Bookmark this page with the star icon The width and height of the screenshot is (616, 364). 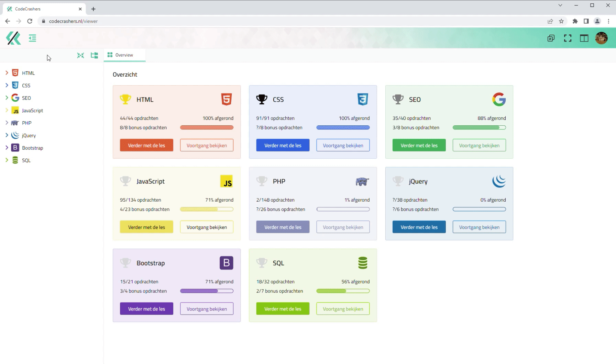pos(561,21)
